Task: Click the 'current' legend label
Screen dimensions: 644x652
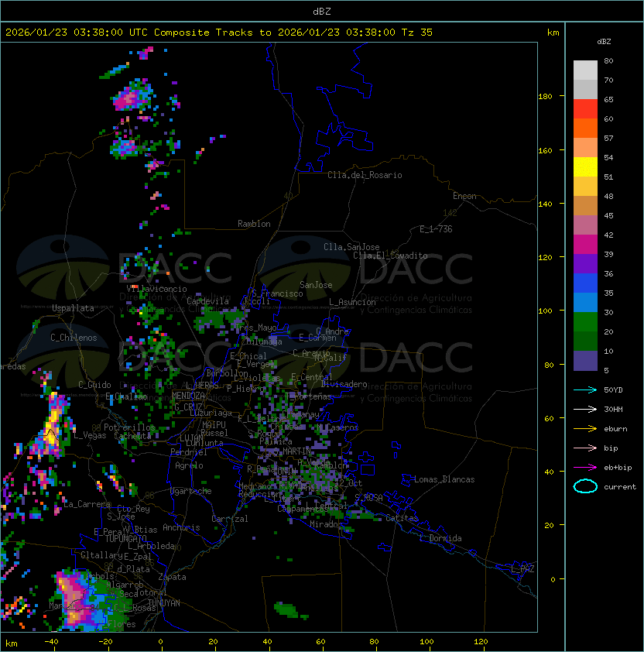Action: 620,487
